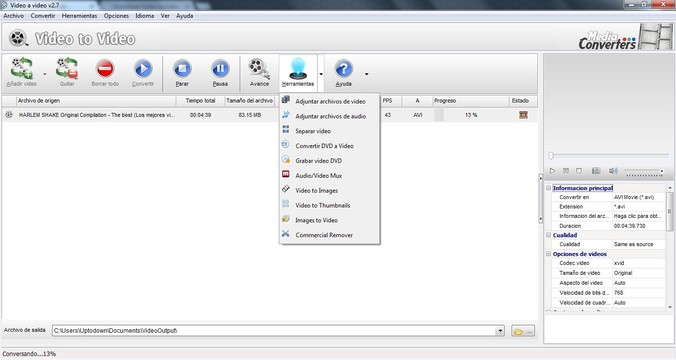Click the FPS column header
676x360 pixels.
click(x=390, y=101)
